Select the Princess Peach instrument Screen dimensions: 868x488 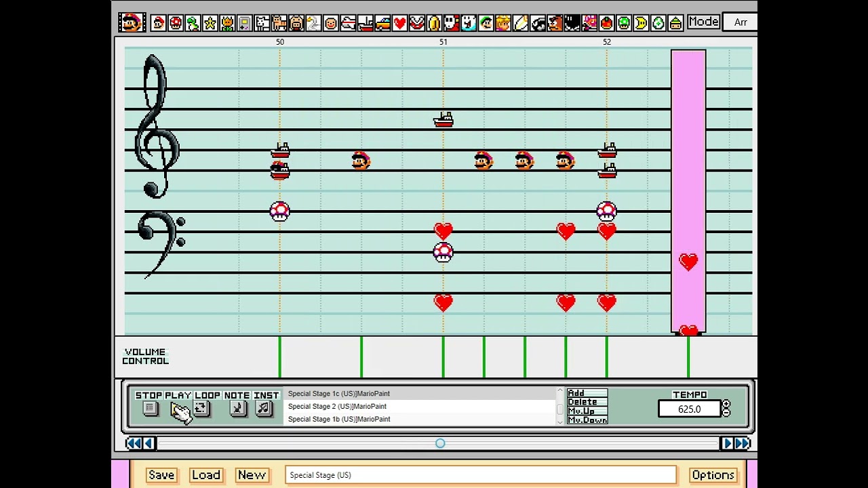coord(502,23)
